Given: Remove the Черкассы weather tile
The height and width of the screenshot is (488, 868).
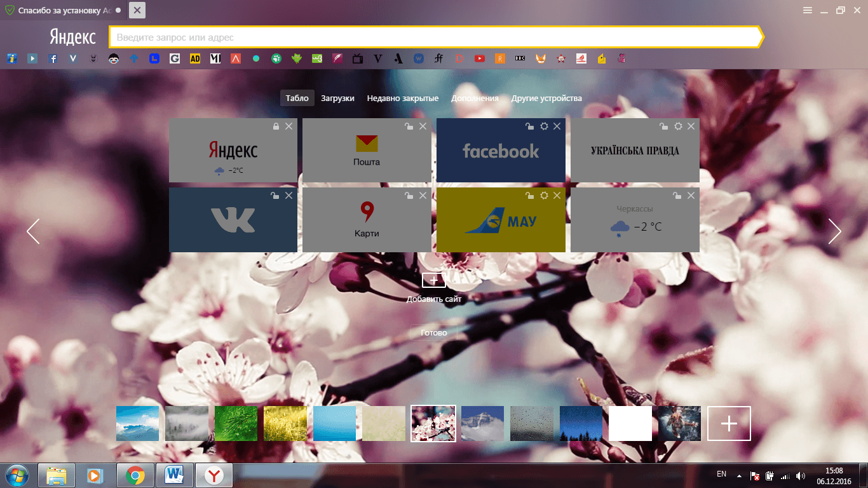Looking at the screenshot, I should [691, 196].
